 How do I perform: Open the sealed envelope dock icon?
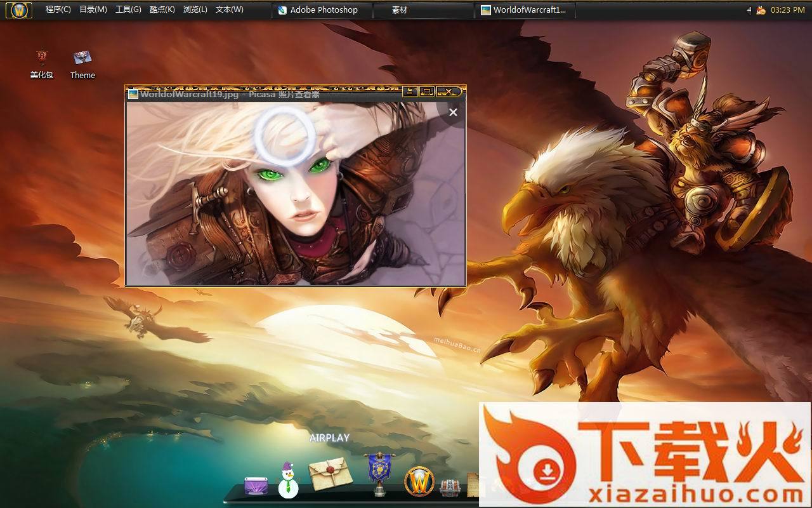[330, 474]
